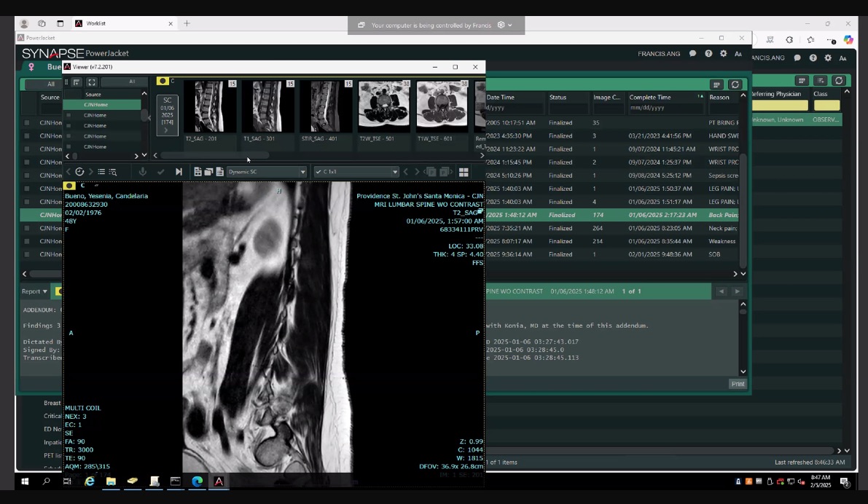Click the browser extensions puzzle icon
This screenshot has height=504, width=868.
[789, 40]
